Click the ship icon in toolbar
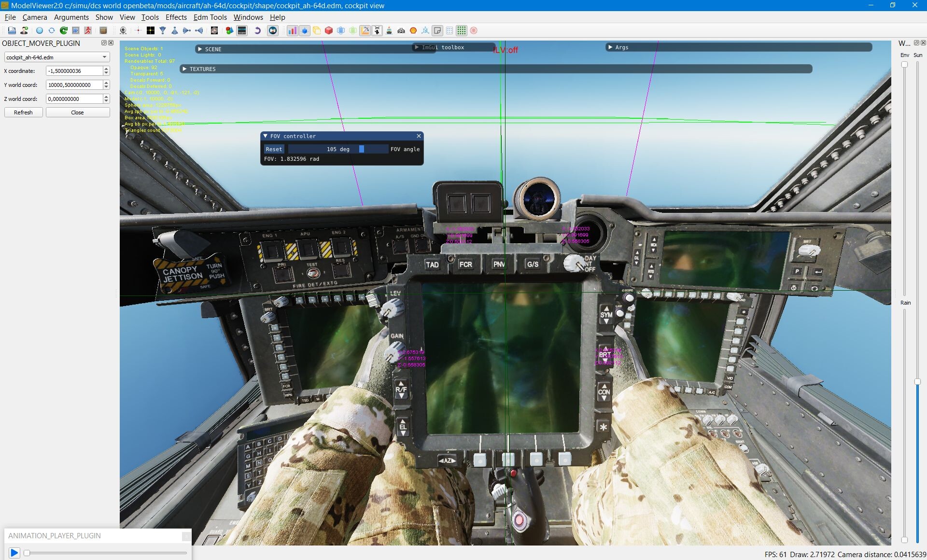927x560 pixels. coord(389,30)
